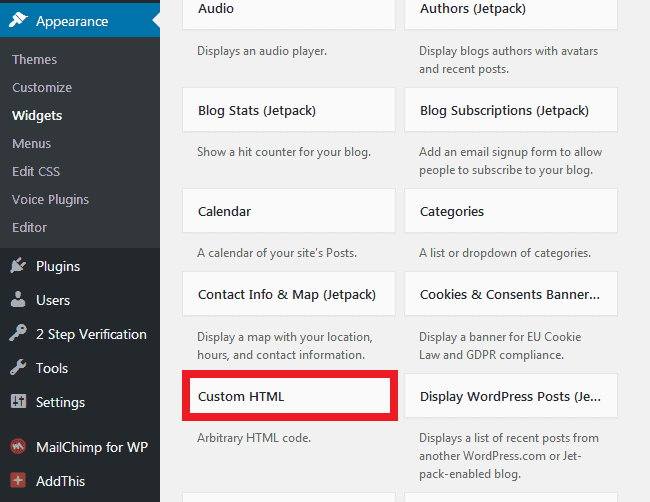The image size is (650, 502).
Task: Expand the Blog Stats (Jetpack) widget
Action: [289, 110]
